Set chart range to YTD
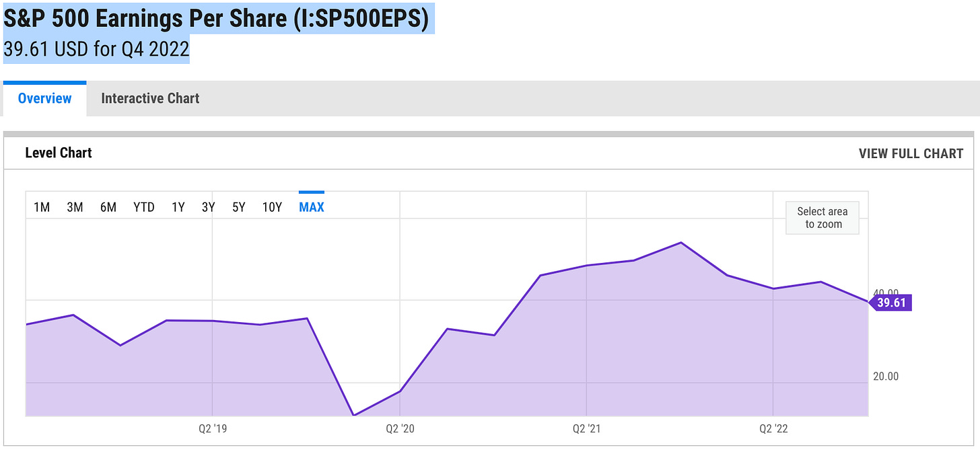Screen dimensions: 980x464 (x=144, y=207)
